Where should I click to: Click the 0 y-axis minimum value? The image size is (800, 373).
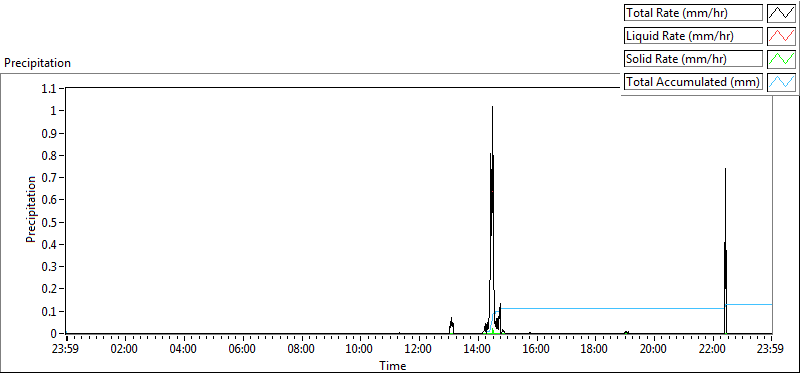click(55, 333)
